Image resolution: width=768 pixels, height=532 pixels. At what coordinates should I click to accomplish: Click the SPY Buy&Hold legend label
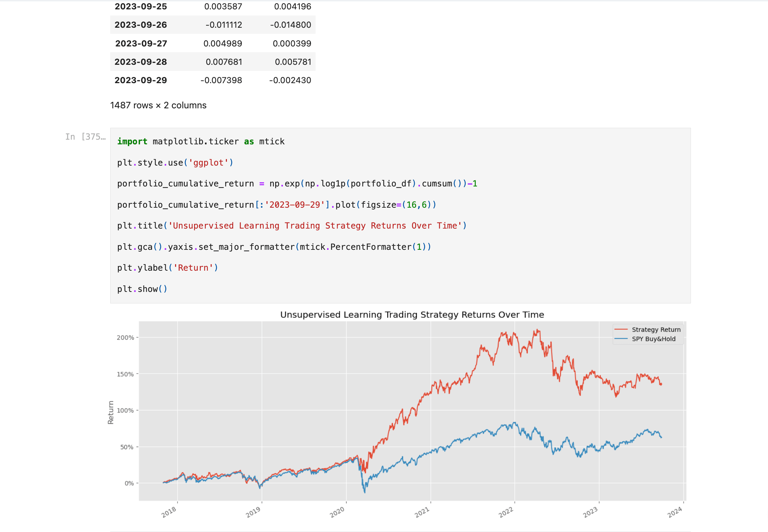[653, 339]
